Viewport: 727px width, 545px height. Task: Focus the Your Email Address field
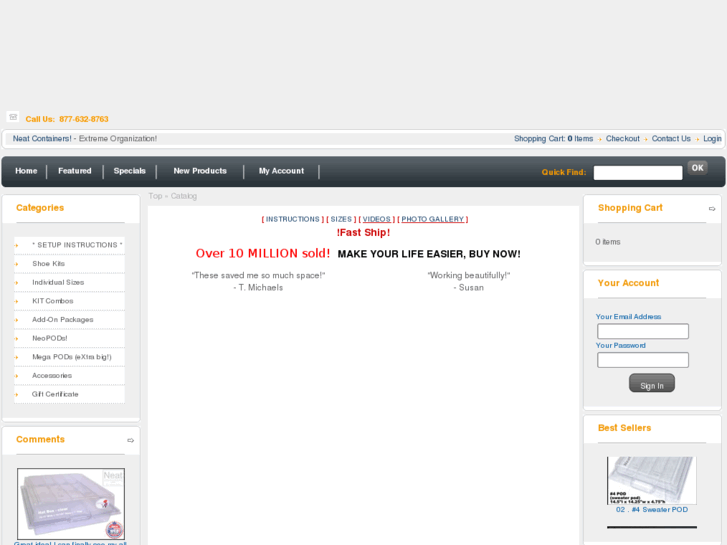(x=643, y=331)
